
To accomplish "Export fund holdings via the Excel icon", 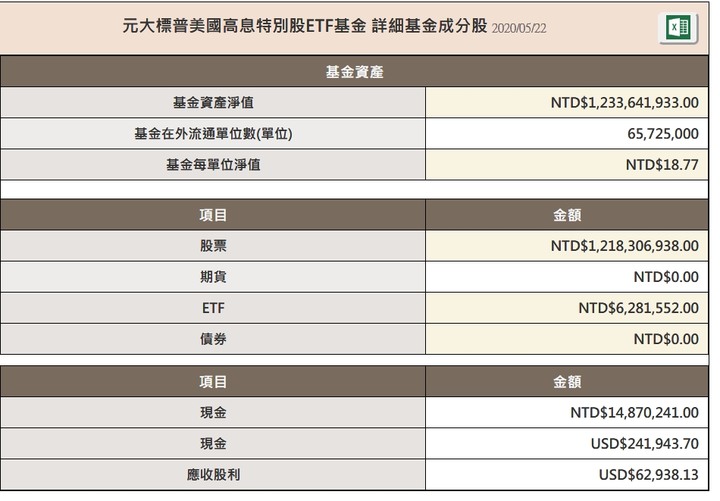I will coord(678,28).
